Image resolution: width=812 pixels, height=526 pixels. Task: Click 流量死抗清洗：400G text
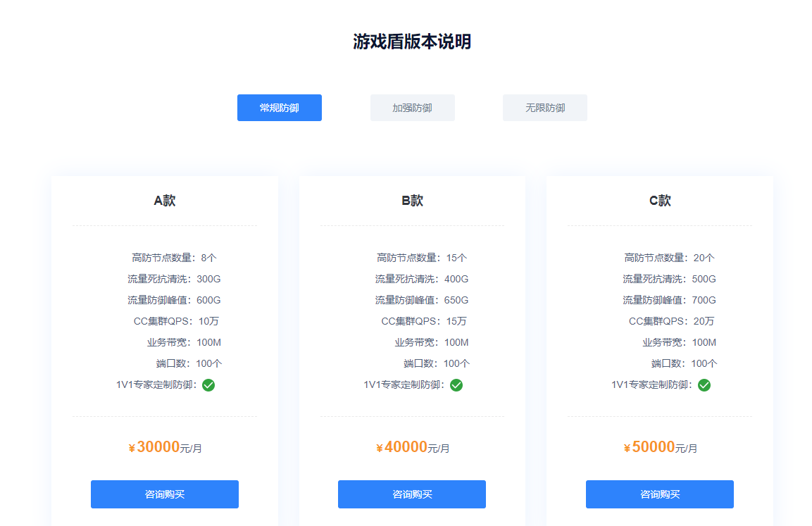(x=422, y=279)
